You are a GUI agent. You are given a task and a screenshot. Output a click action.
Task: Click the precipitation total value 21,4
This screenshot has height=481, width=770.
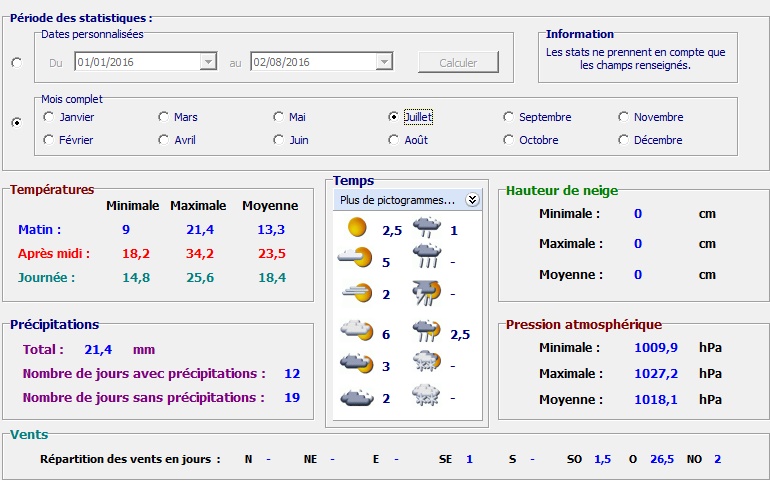(x=98, y=350)
